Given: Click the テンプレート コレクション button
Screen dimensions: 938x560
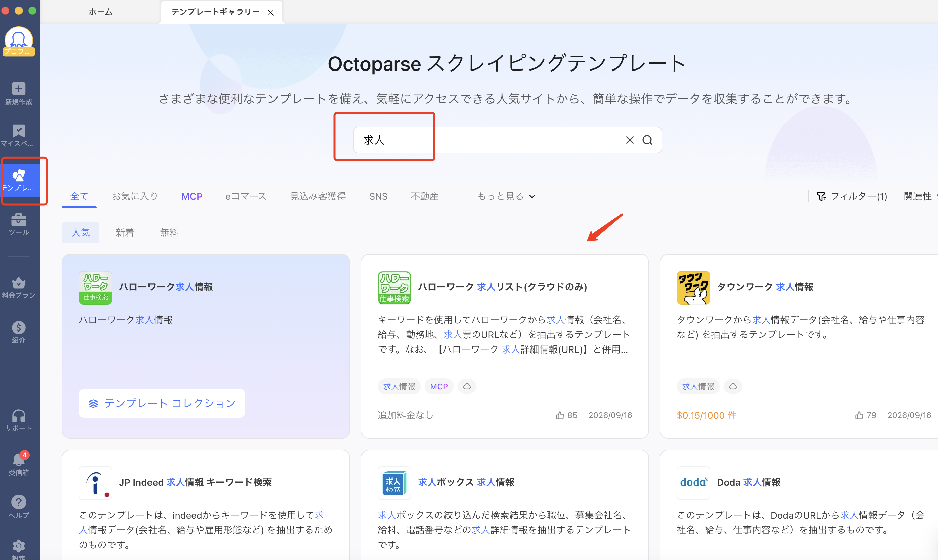Looking at the screenshot, I should [162, 403].
